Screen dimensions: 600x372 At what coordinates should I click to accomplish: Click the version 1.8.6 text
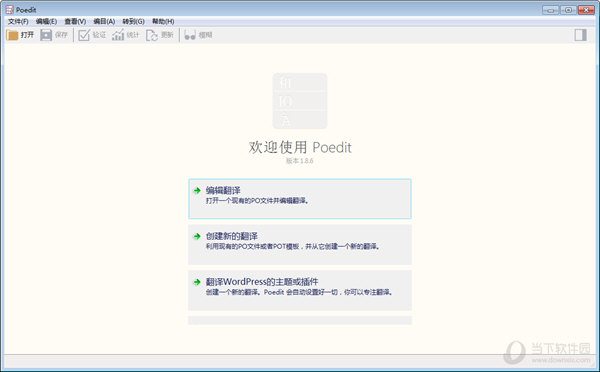tap(300, 161)
